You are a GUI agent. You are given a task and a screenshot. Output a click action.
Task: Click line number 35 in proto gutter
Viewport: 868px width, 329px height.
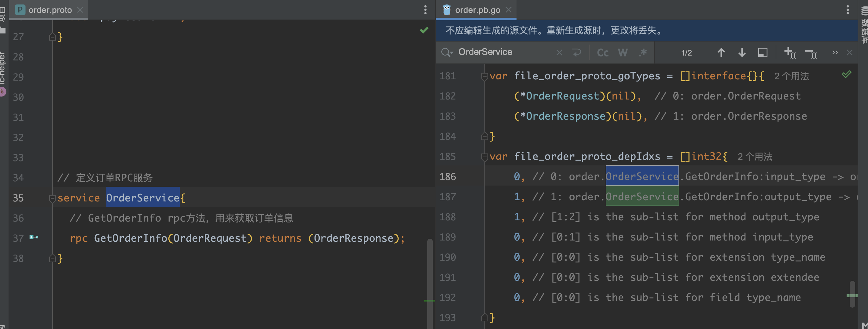tap(18, 198)
